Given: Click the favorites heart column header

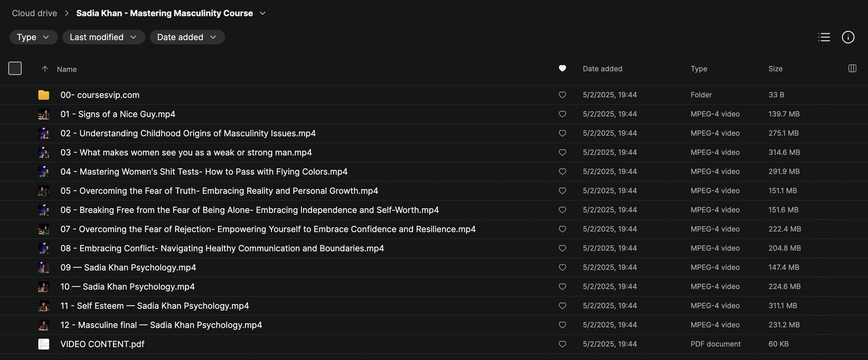Looking at the screenshot, I should coord(562,68).
